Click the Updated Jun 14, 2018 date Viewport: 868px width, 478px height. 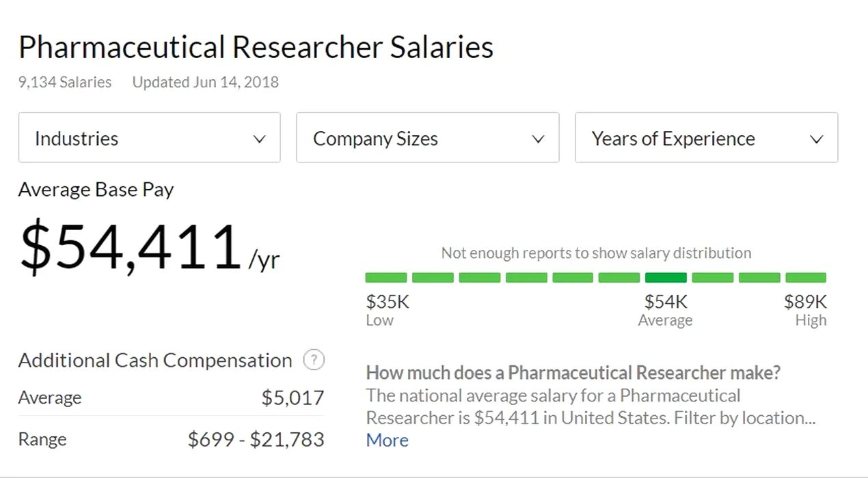click(x=205, y=83)
